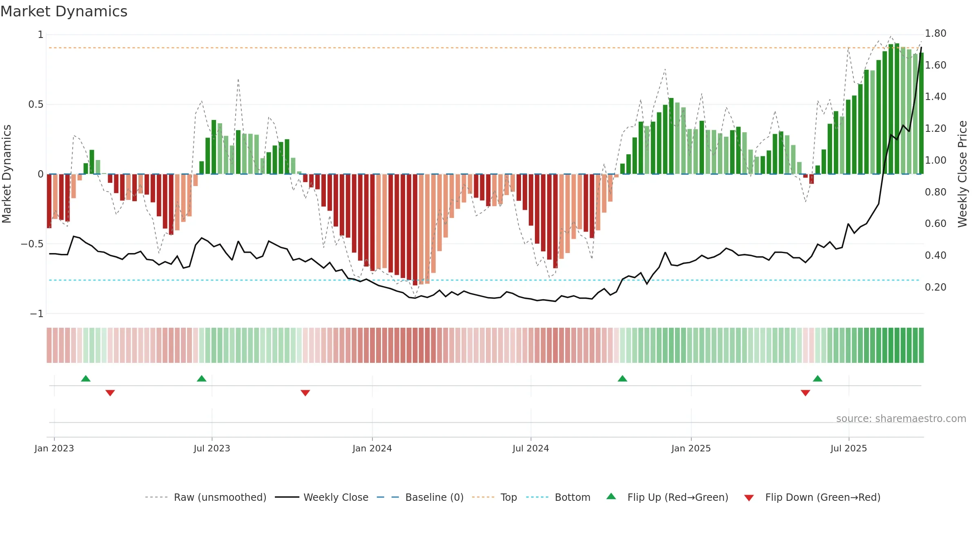Screen dimensions: 980x551
Task: Click the Jan 2025 x-axis label
Action: [691, 449]
